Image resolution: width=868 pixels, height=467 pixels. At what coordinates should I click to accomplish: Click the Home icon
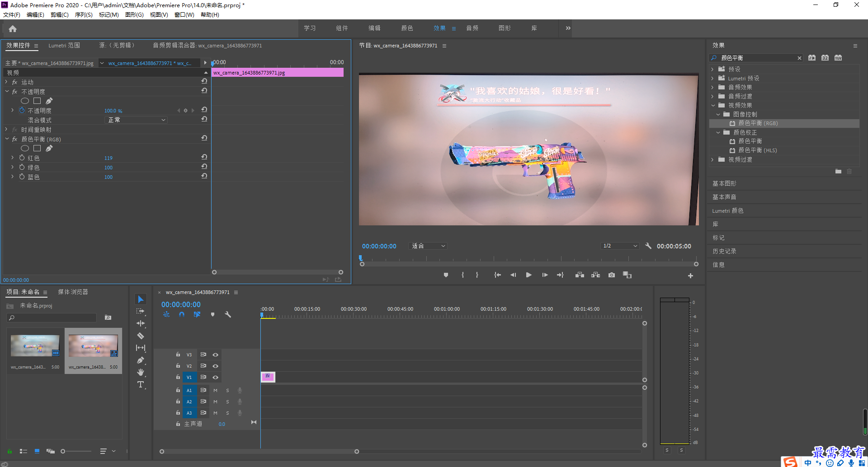tap(13, 28)
